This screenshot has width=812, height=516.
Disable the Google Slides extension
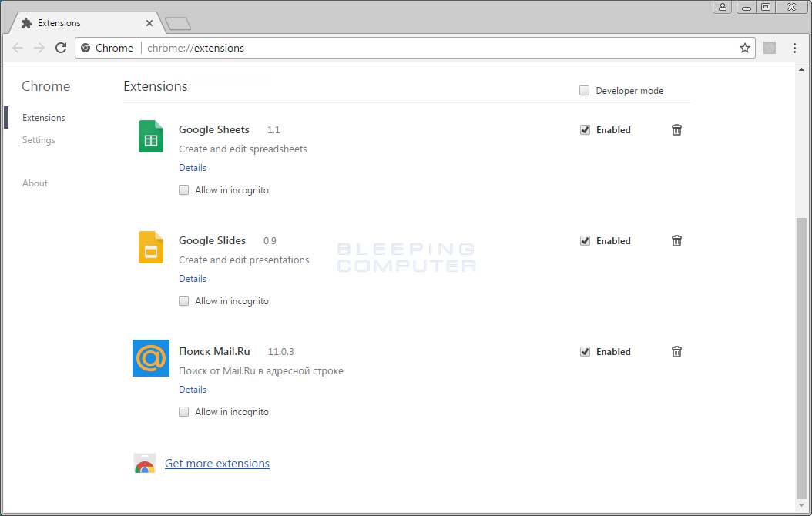click(585, 240)
